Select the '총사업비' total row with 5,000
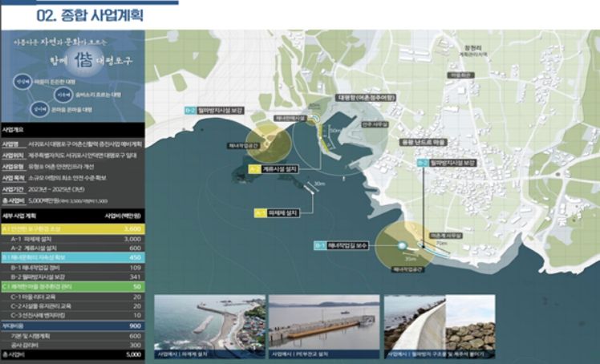 pos(73,354)
